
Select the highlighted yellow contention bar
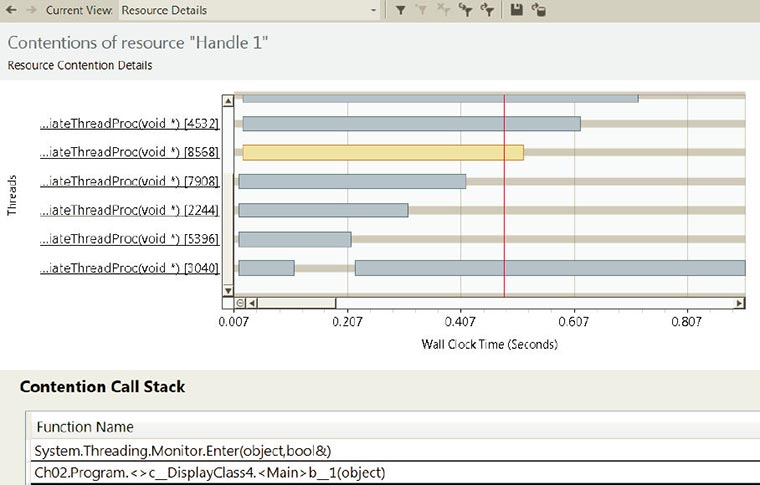coord(383,153)
